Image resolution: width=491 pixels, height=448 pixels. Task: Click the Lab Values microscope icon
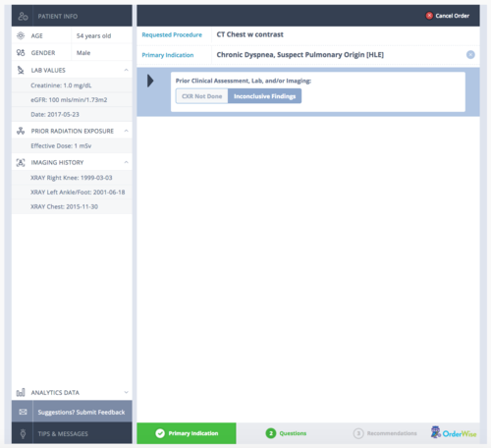tap(21, 70)
